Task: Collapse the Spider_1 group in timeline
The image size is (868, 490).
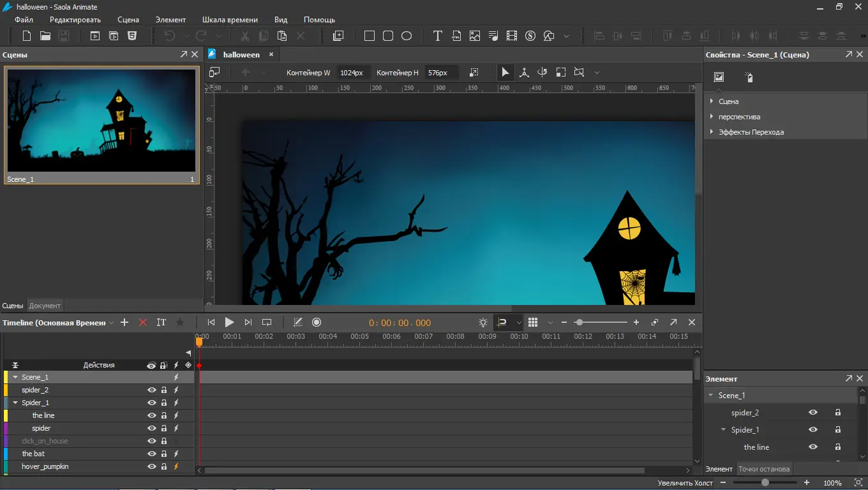Action: coord(15,403)
